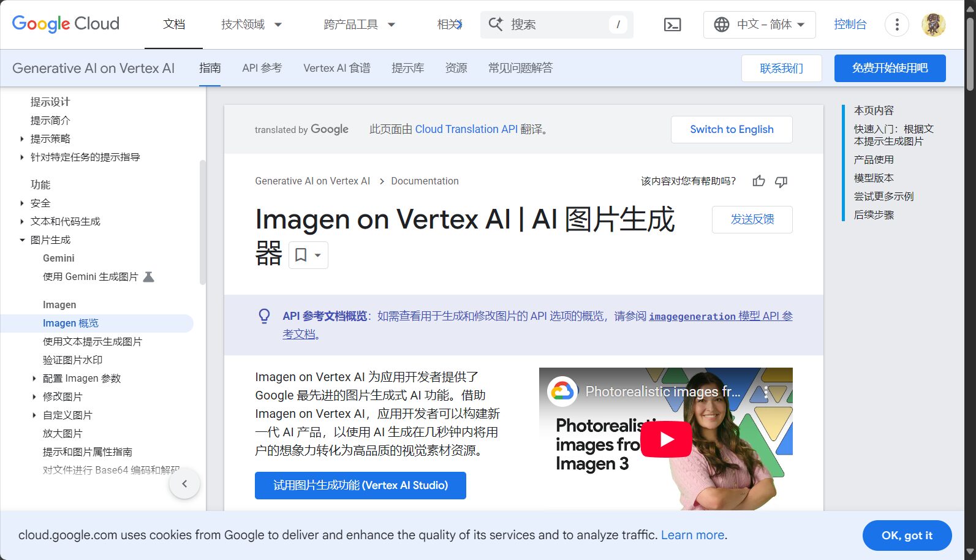
Task: Collapse the left navigation panel
Action: pos(184,483)
